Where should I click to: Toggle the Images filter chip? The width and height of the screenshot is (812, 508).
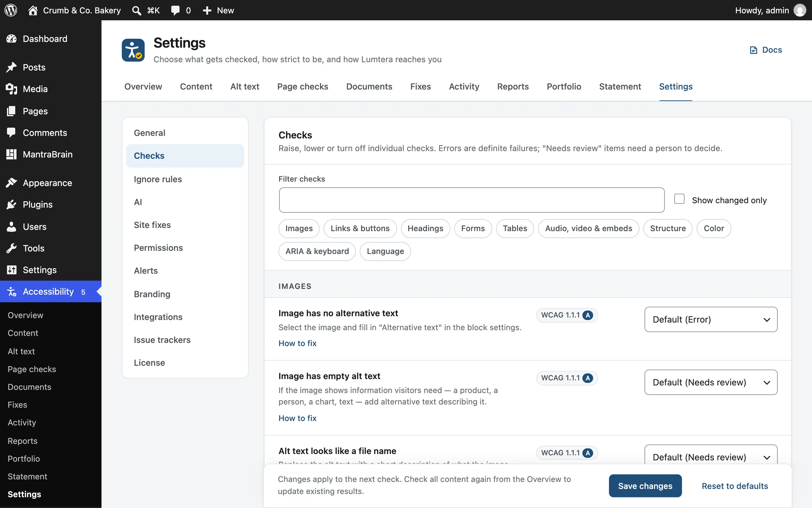[x=299, y=229]
